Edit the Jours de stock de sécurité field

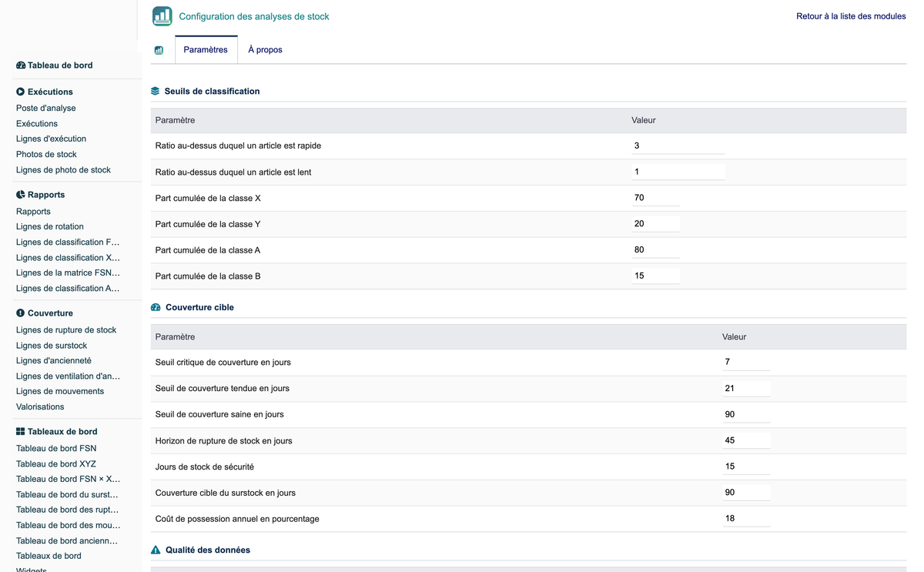(746, 467)
